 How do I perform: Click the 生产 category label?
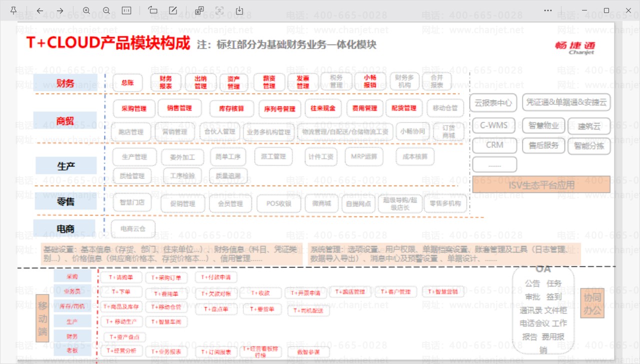tap(66, 165)
